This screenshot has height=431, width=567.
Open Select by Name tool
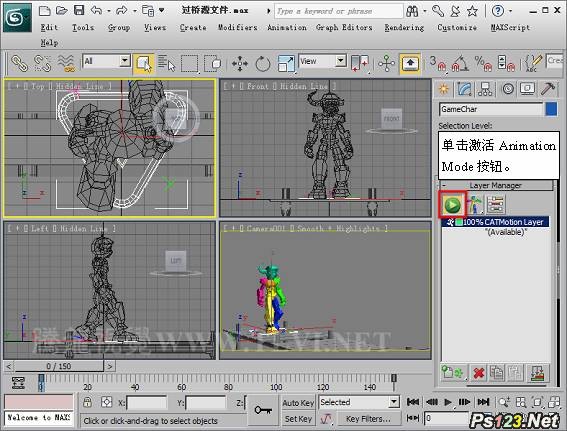coord(166,63)
